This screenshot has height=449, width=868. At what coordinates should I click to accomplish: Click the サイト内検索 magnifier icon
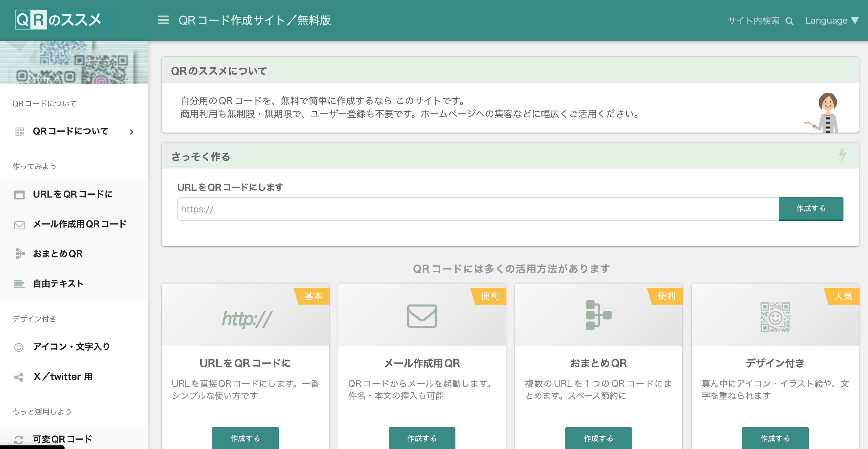pyautogui.click(x=789, y=20)
